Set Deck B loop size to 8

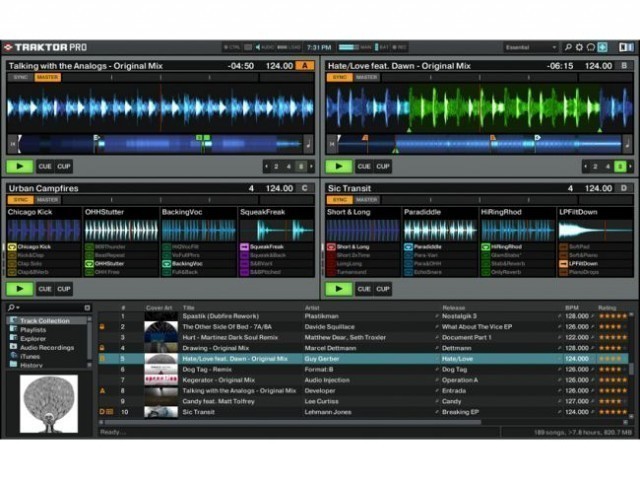[x=620, y=166]
